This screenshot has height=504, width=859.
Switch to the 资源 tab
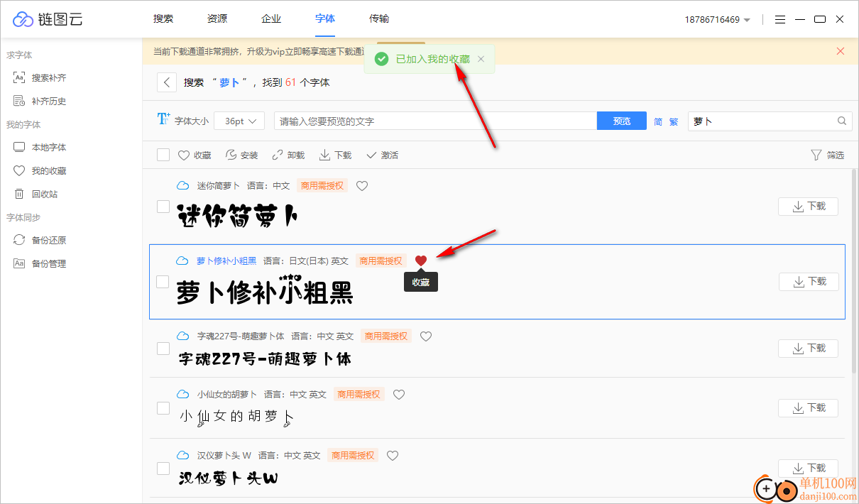(217, 19)
